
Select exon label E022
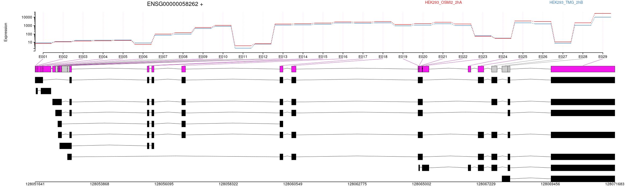463,57
